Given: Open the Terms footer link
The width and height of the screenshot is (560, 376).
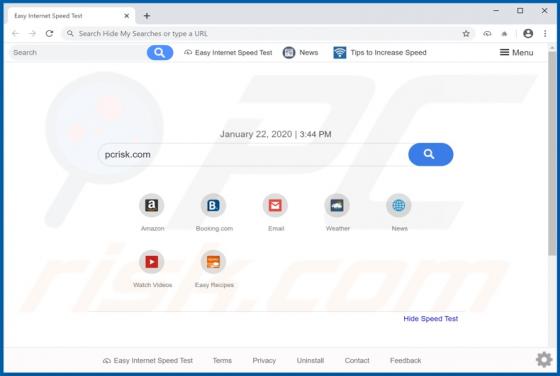Looking at the screenshot, I should [x=222, y=360].
